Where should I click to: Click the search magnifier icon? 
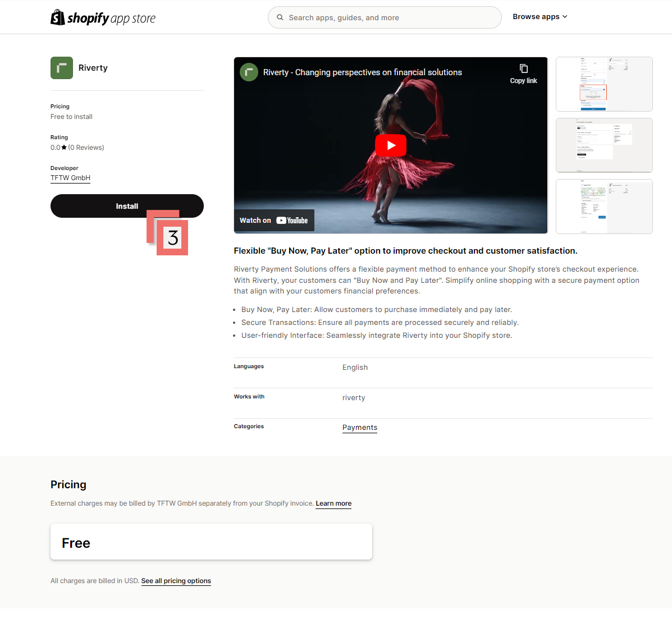pos(280,17)
